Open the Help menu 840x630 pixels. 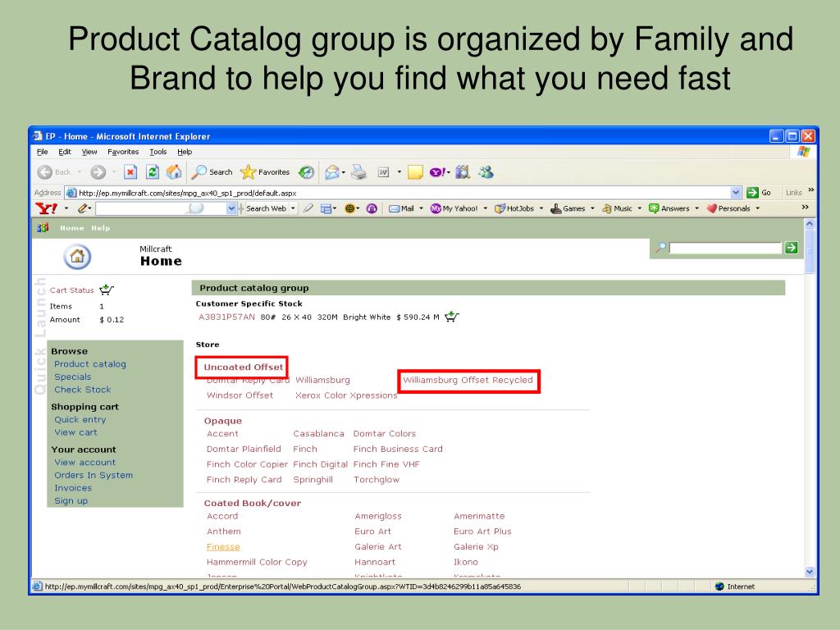(185, 152)
